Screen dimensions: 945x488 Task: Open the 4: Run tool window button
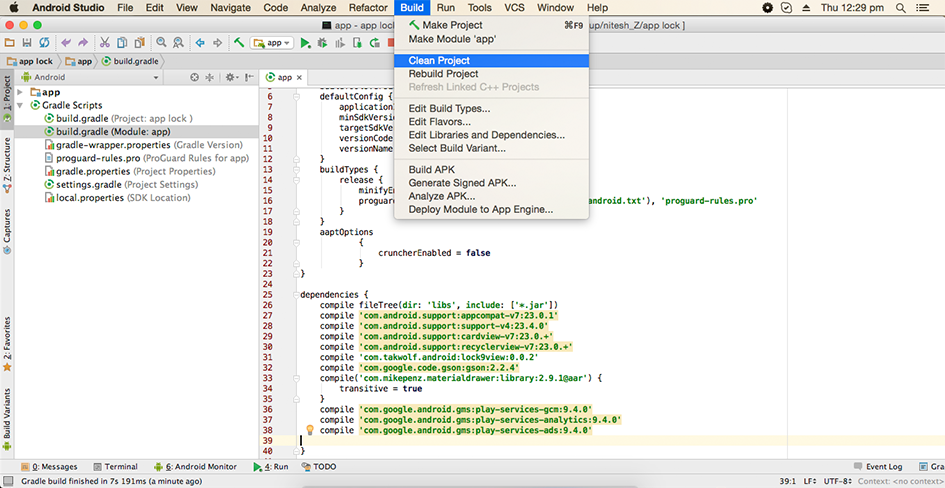click(271, 466)
